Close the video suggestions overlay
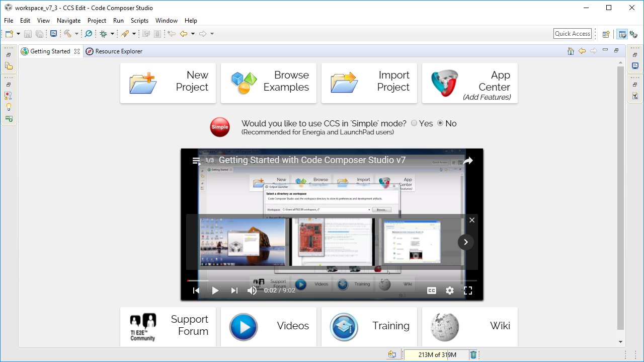 point(472,220)
